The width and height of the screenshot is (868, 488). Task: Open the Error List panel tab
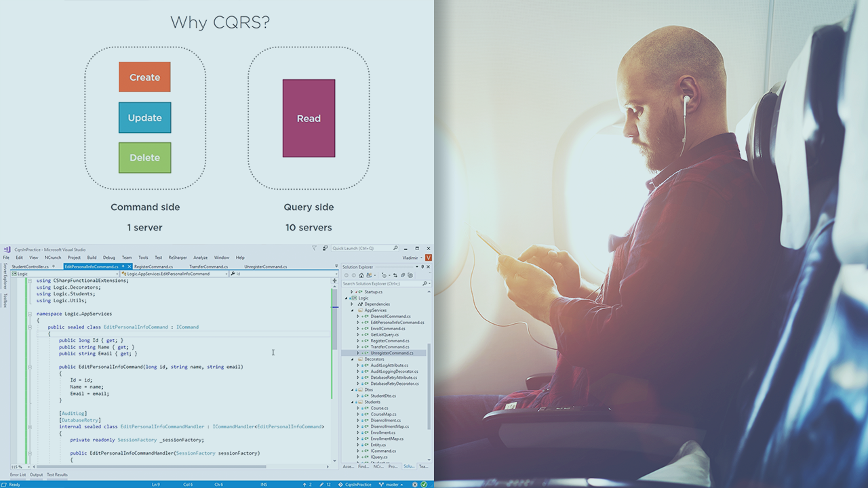click(x=18, y=474)
